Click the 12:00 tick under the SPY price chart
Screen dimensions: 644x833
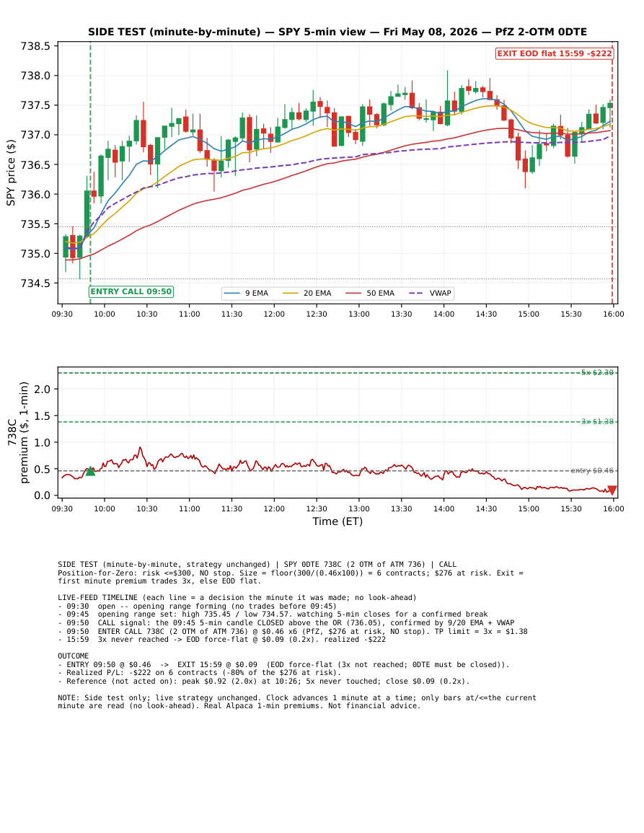click(x=274, y=314)
